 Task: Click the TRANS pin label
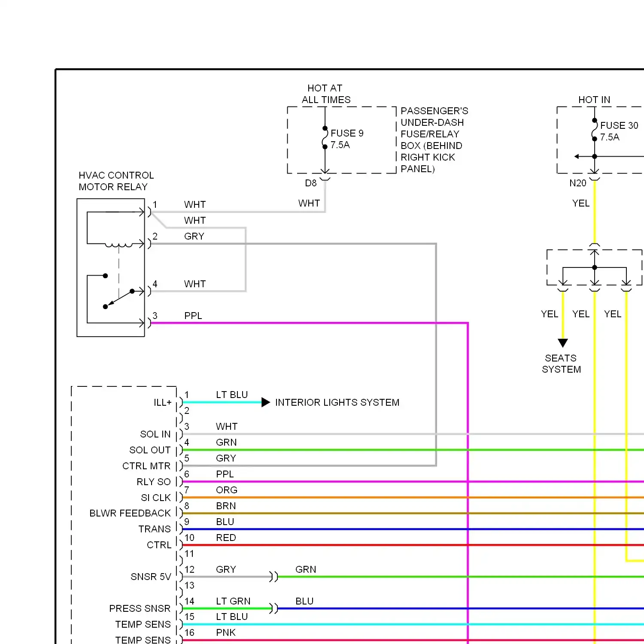pyautogui.click(x=155, y=529)
